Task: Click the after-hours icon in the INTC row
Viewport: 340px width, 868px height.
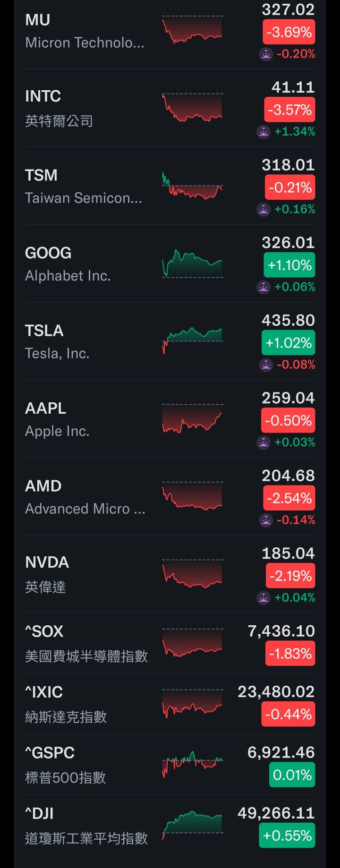Action: pos(263,132)
